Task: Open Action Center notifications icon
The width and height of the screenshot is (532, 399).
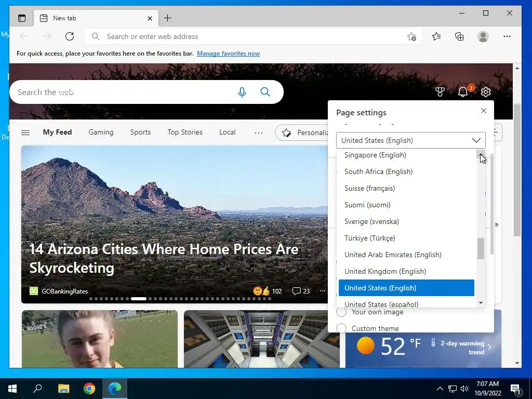Action: coord(516,389)
